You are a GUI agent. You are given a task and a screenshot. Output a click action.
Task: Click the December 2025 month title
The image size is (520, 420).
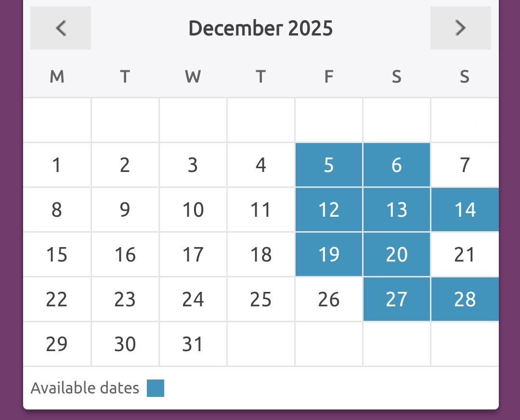260,28
